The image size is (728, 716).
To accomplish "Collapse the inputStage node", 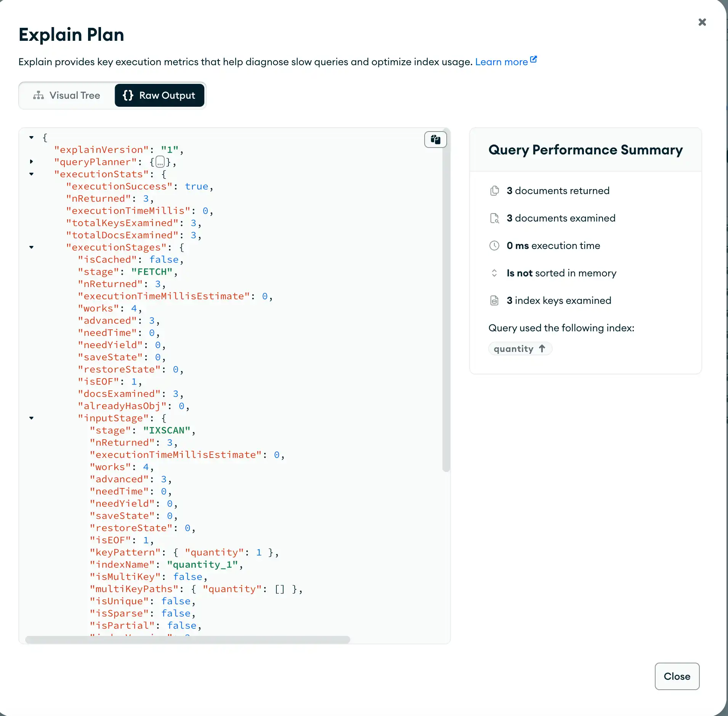I will click(32, 418).
